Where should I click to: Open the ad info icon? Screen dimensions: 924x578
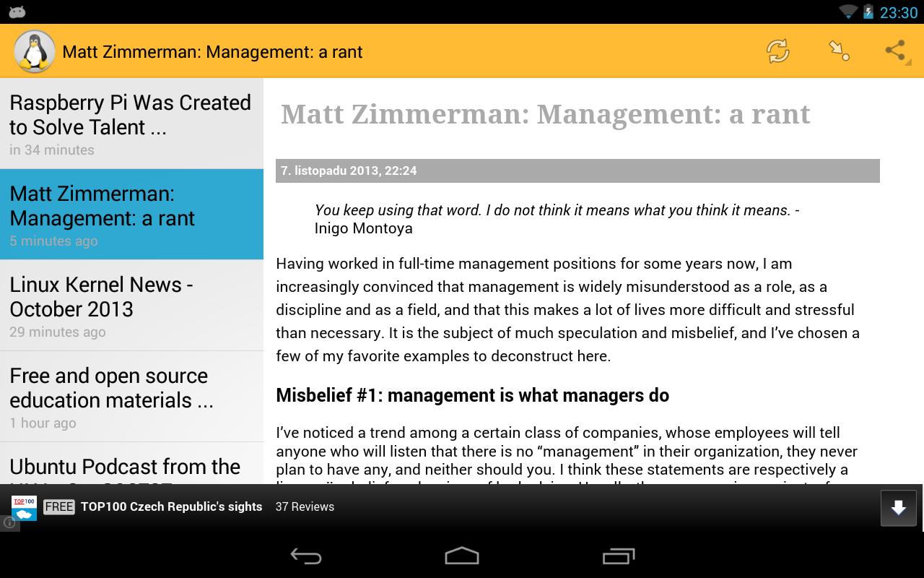[x=9, y=522]
